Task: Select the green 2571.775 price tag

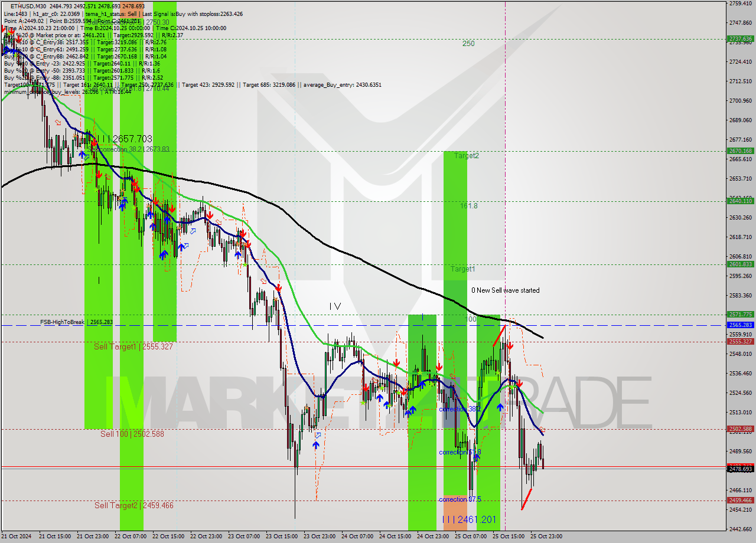Action: click(741, 315)
